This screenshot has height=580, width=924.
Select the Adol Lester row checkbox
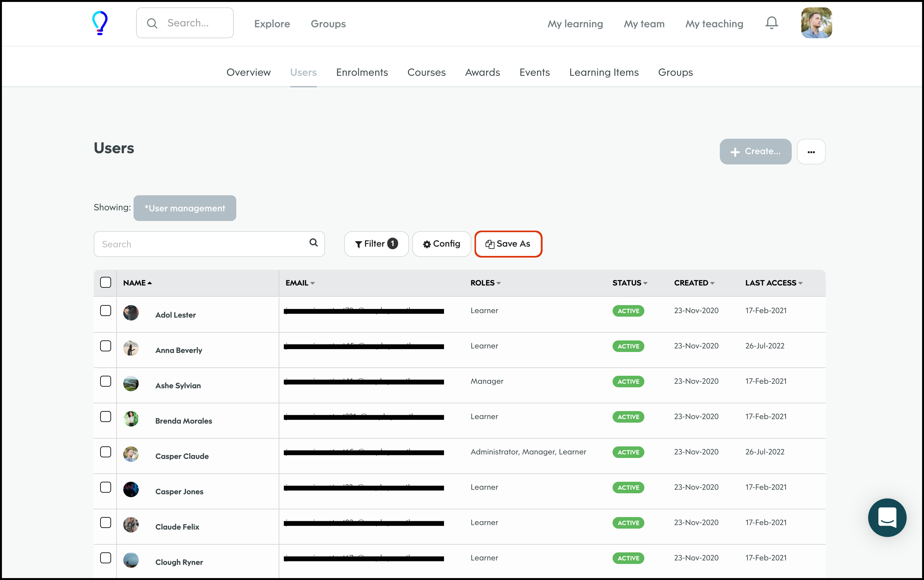[105, 311]
